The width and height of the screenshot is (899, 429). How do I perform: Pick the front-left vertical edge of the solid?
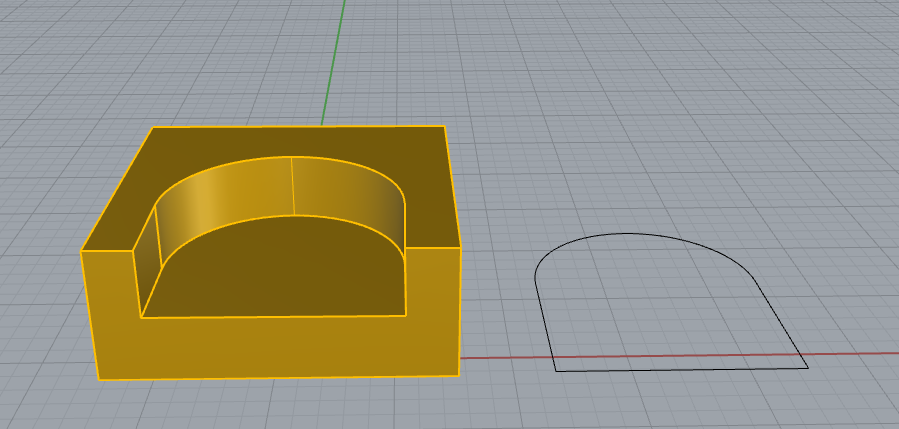pyautogui.click(x=91, y=315)
